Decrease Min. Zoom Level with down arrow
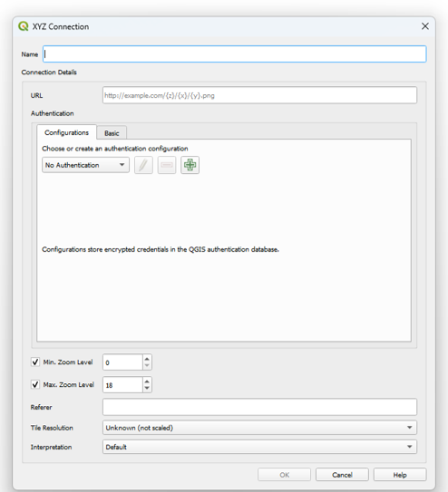Viewport: 448px width, 492px height. tap(147, 366)
